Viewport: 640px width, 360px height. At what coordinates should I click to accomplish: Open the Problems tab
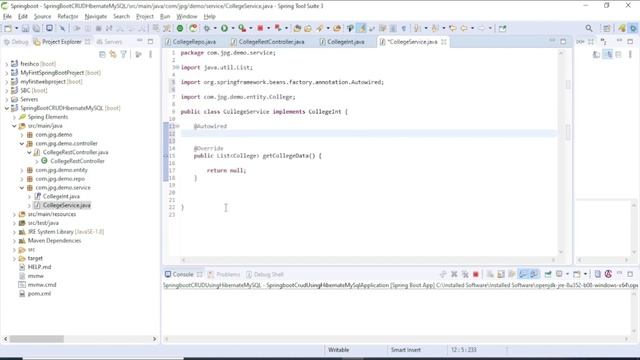(224, 274)
